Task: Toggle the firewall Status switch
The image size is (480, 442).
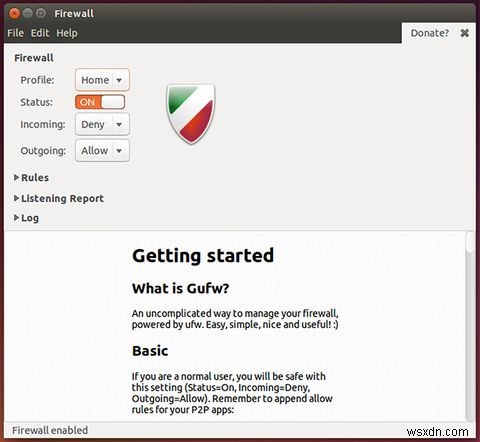Action: [100, 102]
